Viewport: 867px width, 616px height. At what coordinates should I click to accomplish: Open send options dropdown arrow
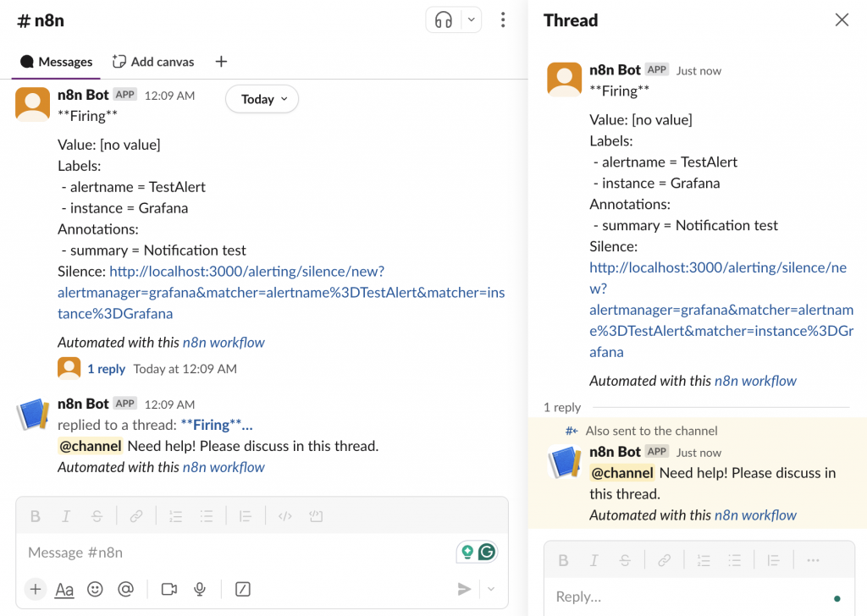(491, 590)
